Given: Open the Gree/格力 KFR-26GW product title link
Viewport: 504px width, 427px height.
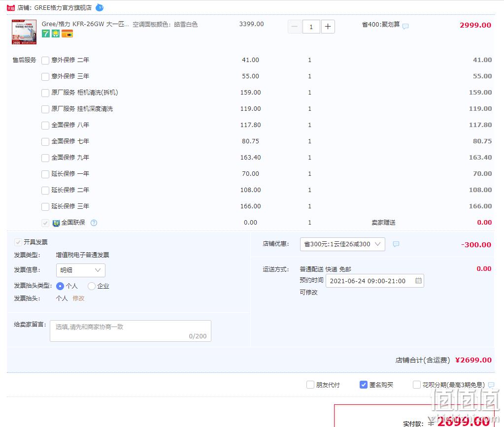Looking at the screenshot, I should coord(85,24).
